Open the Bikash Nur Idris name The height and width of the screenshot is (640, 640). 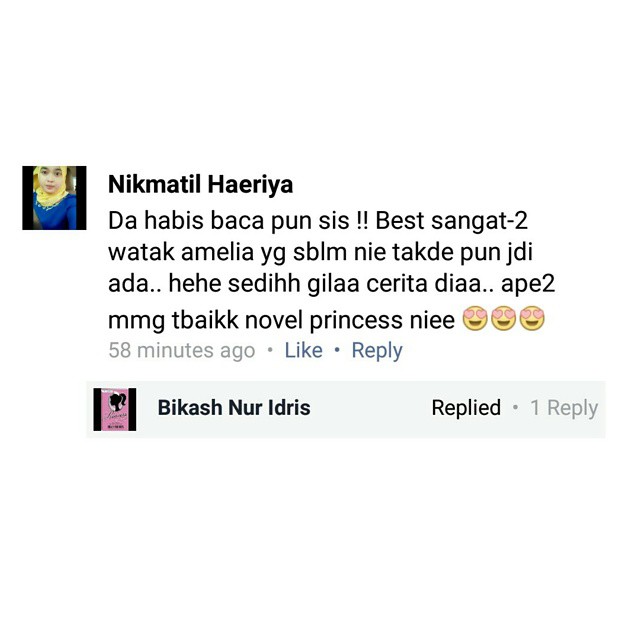coord(234,408)
